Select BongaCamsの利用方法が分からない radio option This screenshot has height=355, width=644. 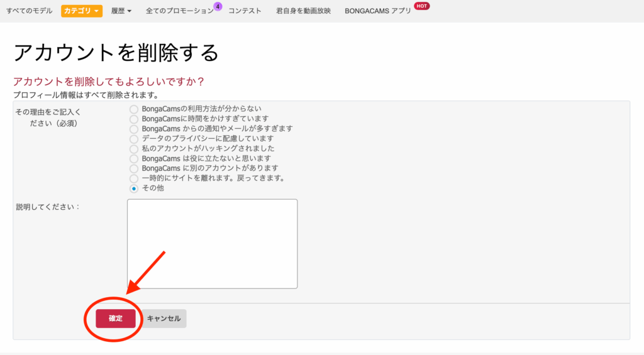click(x=134, y=109)
